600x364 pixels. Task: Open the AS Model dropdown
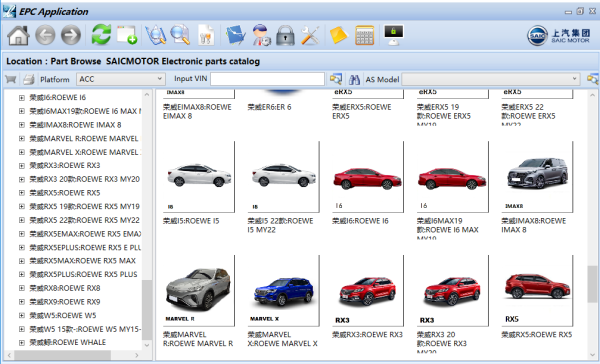(x=491, y=79)
